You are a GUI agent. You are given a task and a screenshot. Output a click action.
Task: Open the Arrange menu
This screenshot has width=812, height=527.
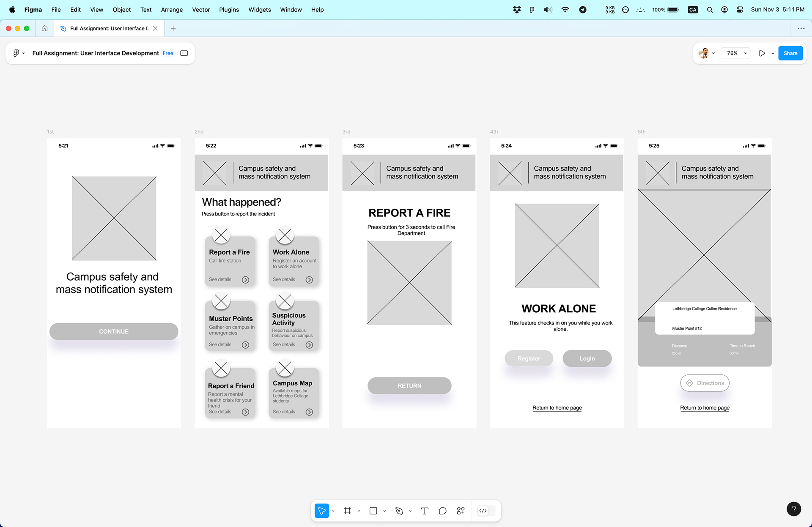click(x=172, y=9)
